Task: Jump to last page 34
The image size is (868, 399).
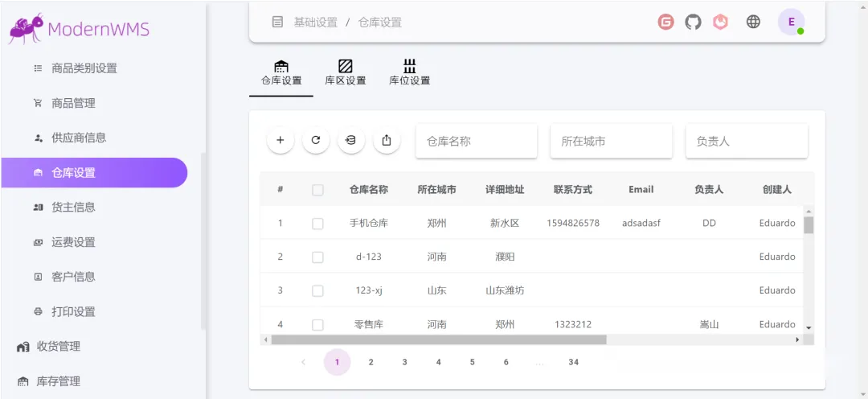Action: pos(574,363)
